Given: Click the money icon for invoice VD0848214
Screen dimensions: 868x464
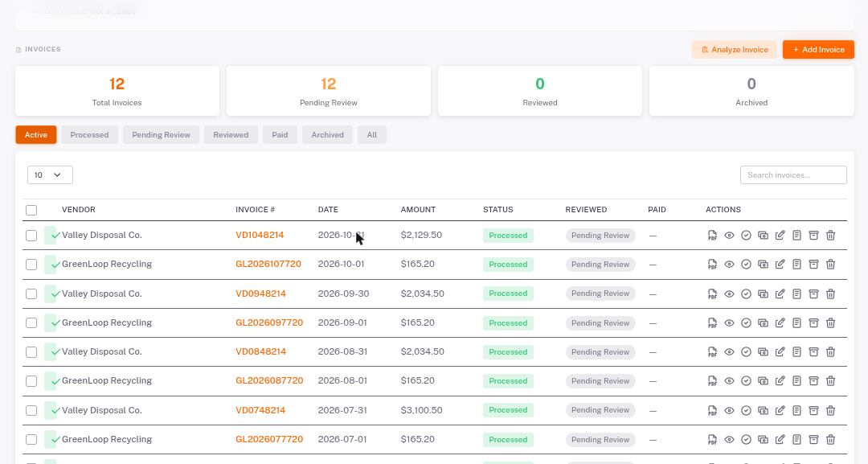Looking at the screenshot, I should pyautogui.click(x=763, y=352).
